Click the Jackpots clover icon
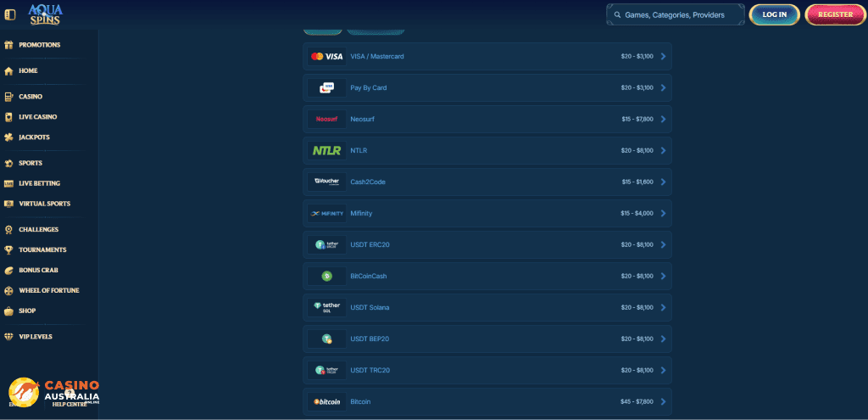Screen dimensions: 868x420 (x=8, y=137)
